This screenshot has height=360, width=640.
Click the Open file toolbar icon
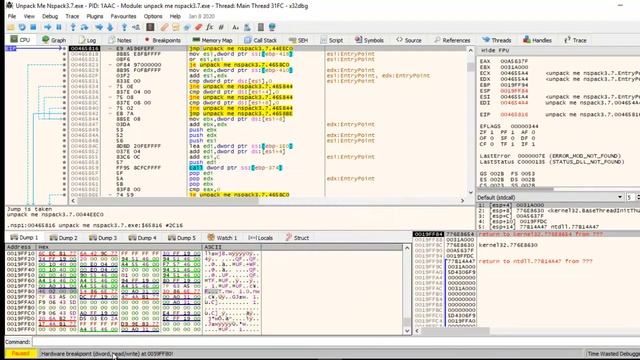(x=11, y=27)
